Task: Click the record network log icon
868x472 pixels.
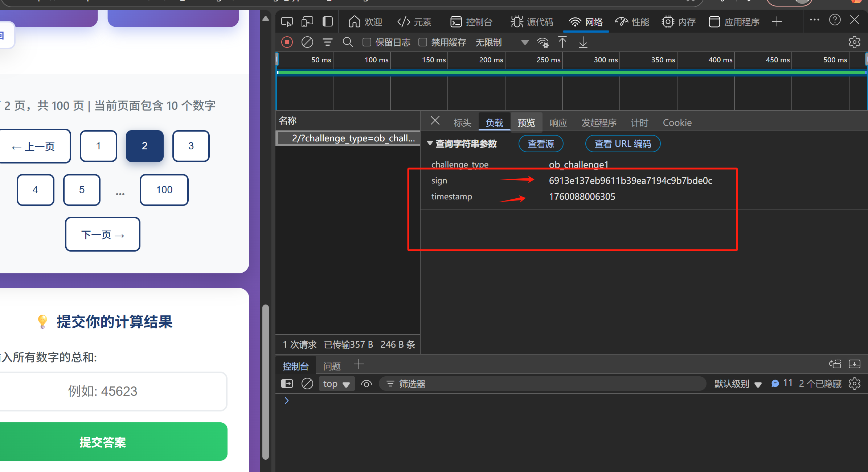Action: (287, 42)
